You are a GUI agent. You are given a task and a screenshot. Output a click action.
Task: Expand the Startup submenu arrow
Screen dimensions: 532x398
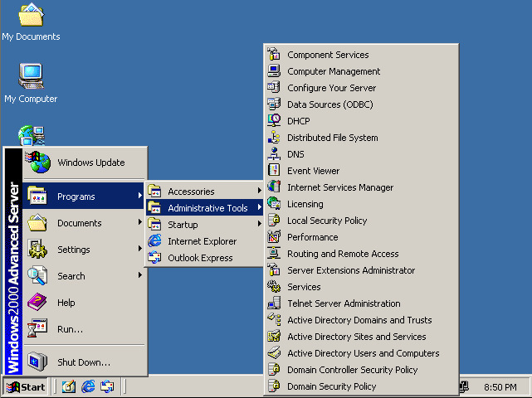260,224
